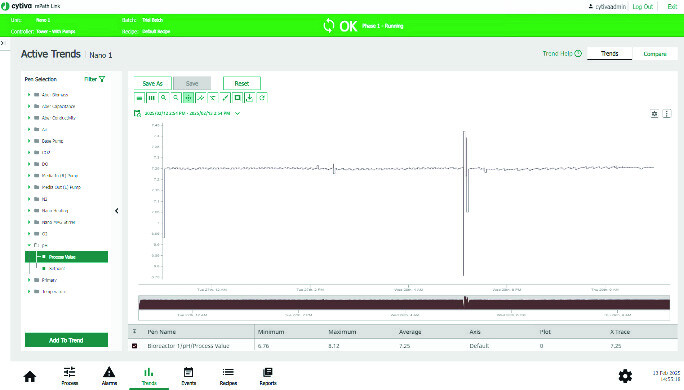Switch to the Compare tab
The height and width of the screenshot is (390, 684).
(655, 54)
